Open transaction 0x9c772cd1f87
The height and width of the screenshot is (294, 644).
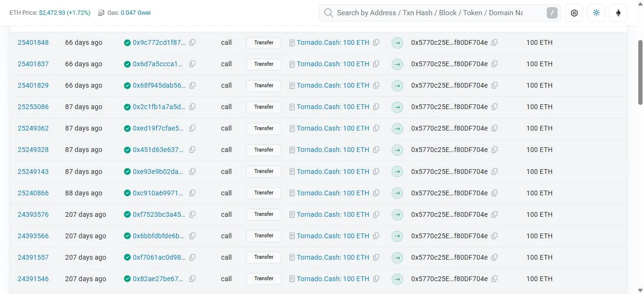click(x=159, y=42)
